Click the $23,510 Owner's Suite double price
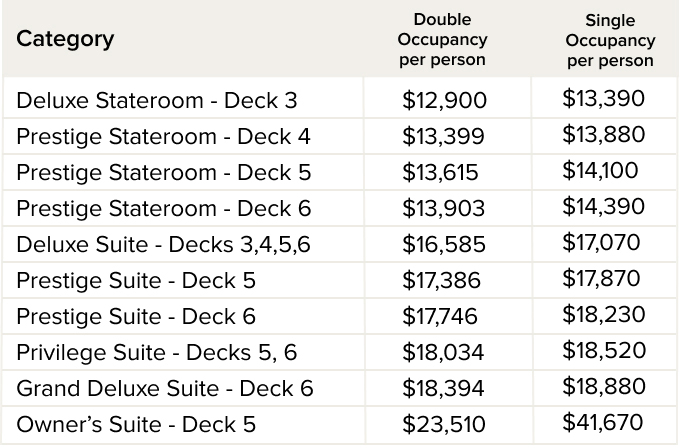 point(444,424)
